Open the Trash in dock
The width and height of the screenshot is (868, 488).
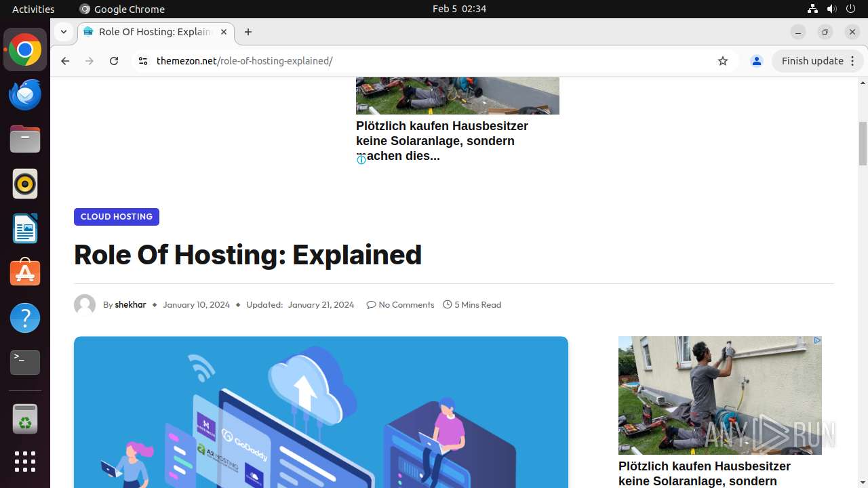pos(25,419)
